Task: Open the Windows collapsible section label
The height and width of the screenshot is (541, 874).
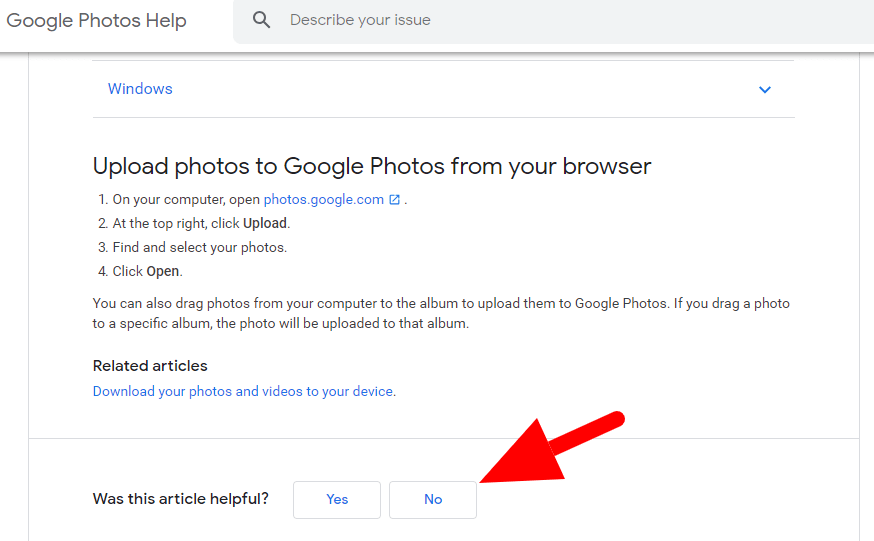Action: [x=140, y=89]
